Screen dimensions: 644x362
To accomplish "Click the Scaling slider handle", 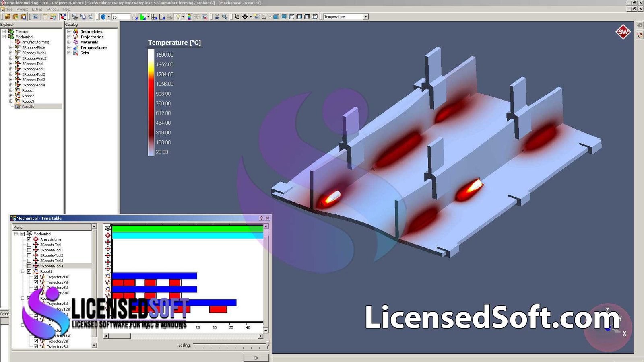I will click(x=267, y=345).
